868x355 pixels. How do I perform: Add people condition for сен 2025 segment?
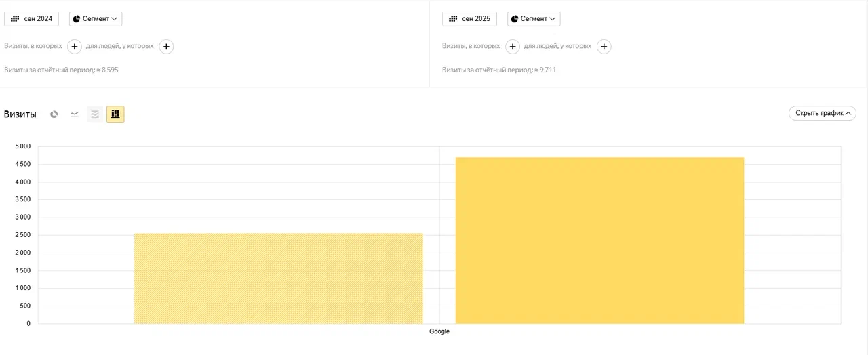tap(604, 47)
